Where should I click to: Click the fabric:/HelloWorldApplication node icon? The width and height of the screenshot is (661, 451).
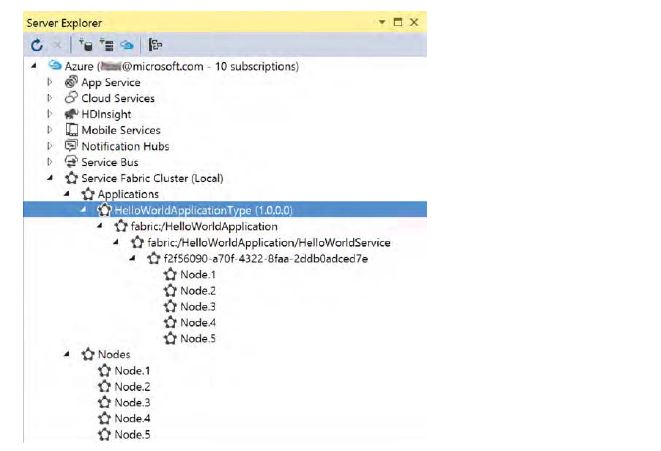click(121, 226)
